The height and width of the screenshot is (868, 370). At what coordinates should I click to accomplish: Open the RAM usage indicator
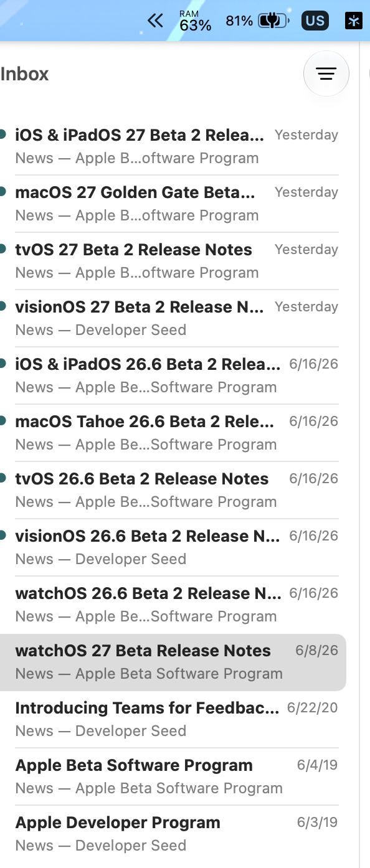(x=196, y=21)
